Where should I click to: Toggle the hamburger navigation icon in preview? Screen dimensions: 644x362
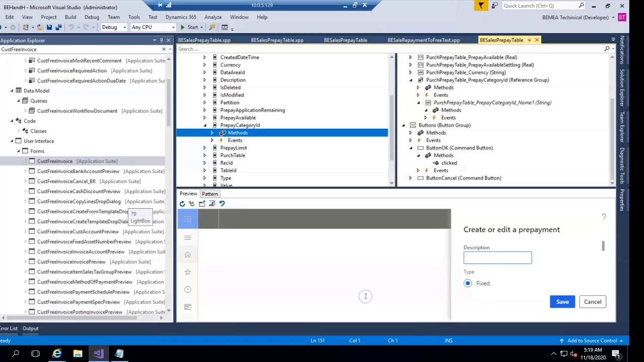coord(188,237)
